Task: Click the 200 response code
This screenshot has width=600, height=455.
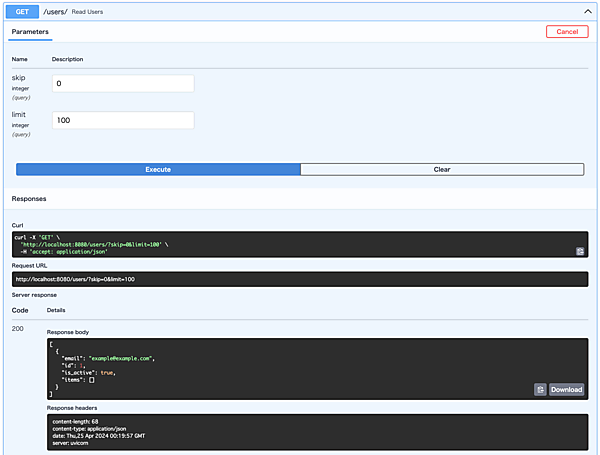Action: pos(18,328)
